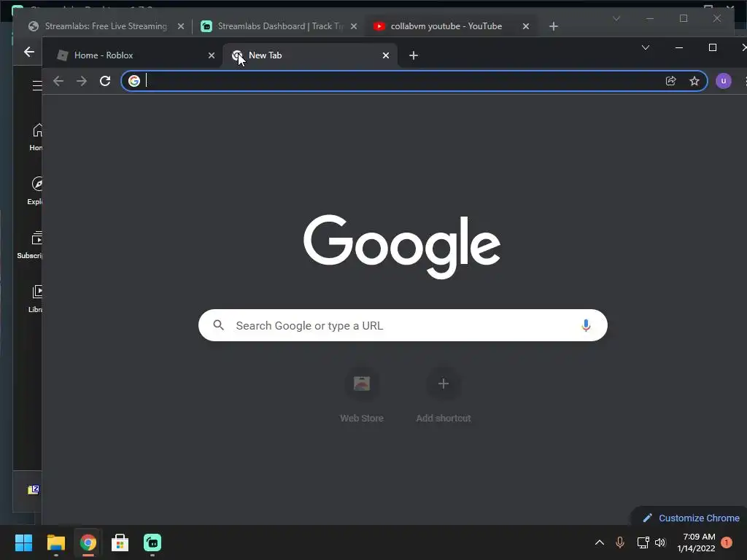The width and height of the screenshot is (747, 560).
Task: Add a new shortcut tile
Action: 443,394
